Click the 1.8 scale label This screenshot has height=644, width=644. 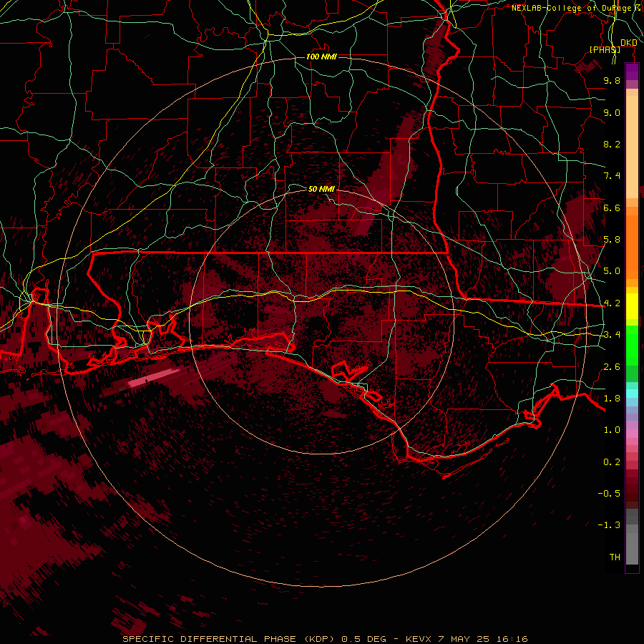[x=612, y=399]
